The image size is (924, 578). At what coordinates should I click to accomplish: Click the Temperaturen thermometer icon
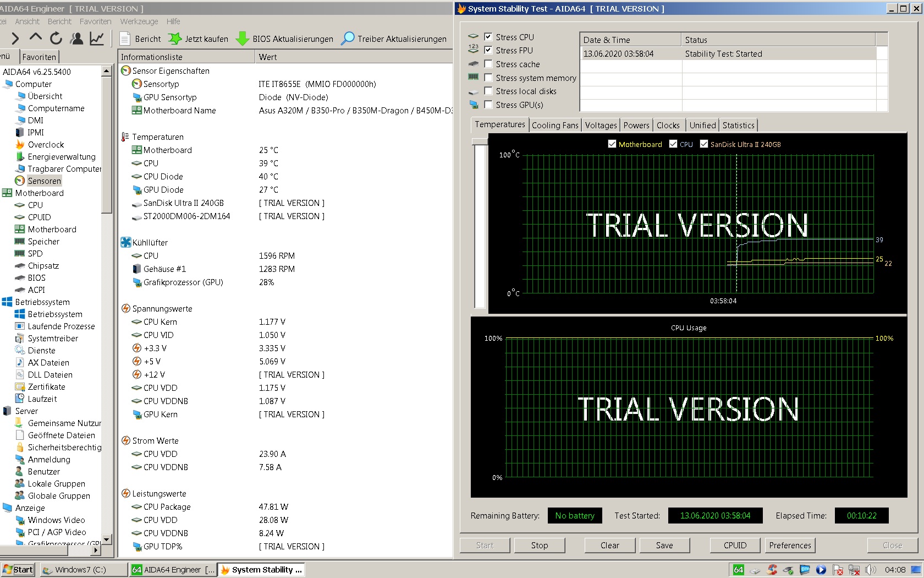point(125,137)
